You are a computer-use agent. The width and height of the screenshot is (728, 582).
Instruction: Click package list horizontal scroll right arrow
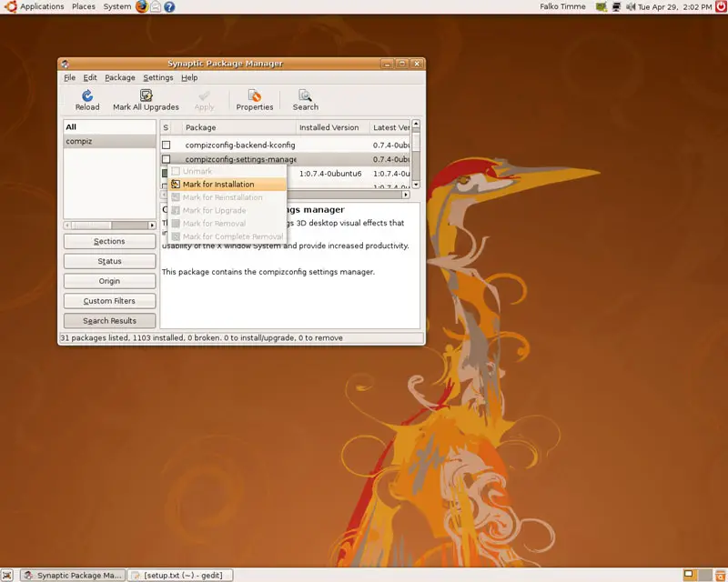pyautogui.click(x=406, y=195)
